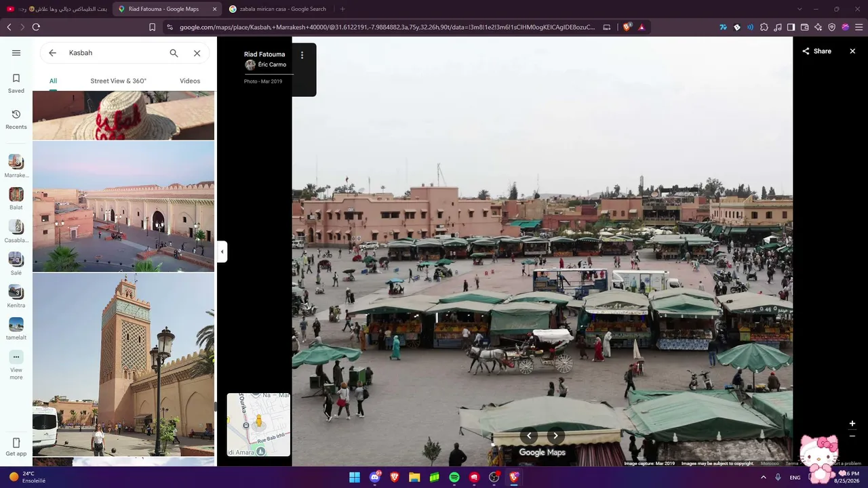
Task: Switch to zabala mirican casa search tab
Action: pos(278,9)
